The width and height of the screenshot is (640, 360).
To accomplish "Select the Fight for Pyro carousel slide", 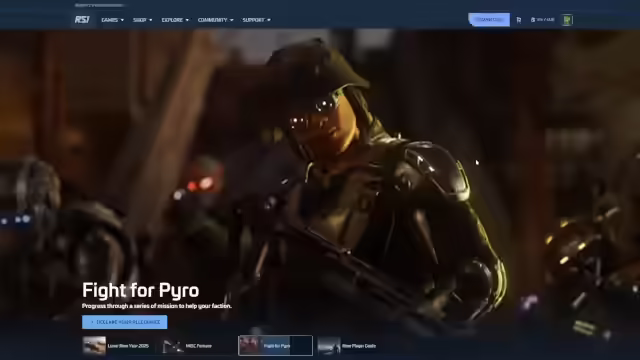I will pyautogui.click(x=276, y=346).
